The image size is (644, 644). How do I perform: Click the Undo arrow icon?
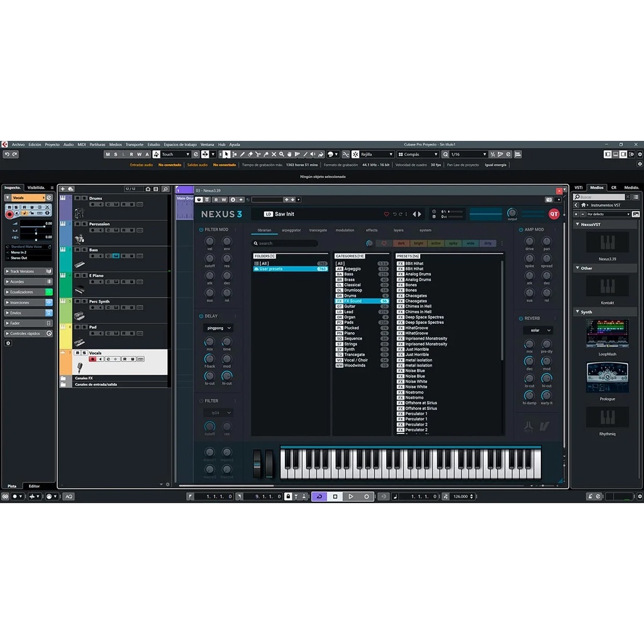point(7,155)
